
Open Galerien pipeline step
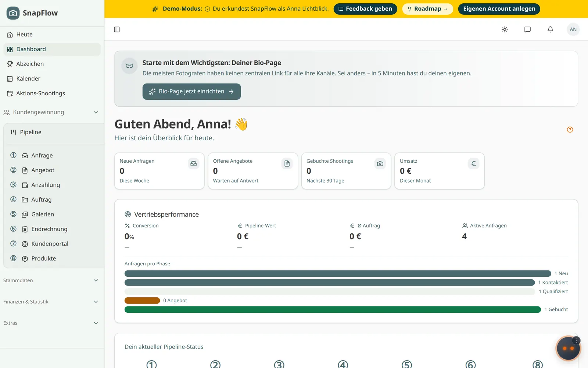pos(54,214)
